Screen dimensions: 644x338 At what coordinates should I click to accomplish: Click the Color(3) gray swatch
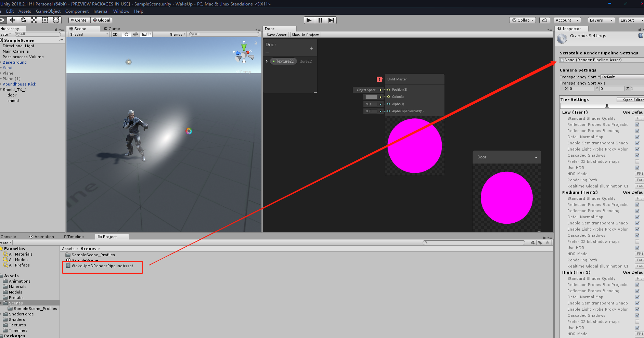pos(371,97)
